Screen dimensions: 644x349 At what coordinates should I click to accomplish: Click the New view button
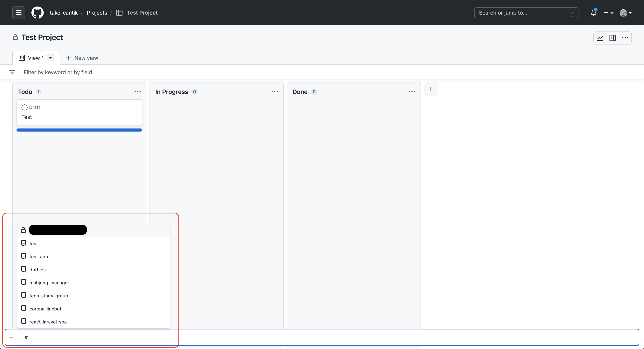pyautogui.click(x=82, y=58)
